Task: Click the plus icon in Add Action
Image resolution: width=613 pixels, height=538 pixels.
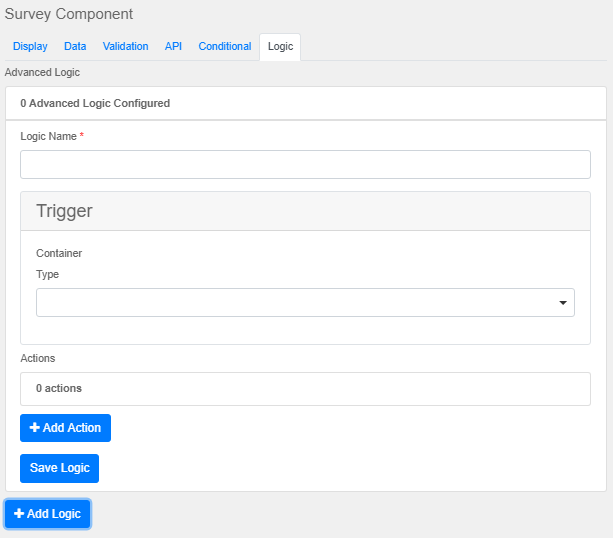Action: click(35, 428)
